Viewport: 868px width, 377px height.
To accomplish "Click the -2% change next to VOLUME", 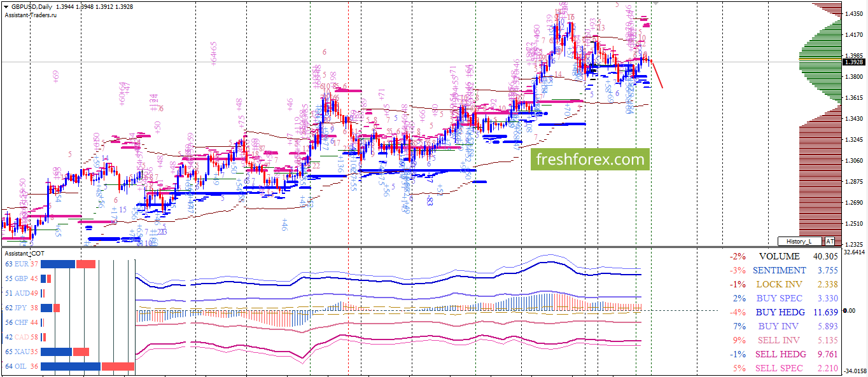I will [x=737, y=256].
